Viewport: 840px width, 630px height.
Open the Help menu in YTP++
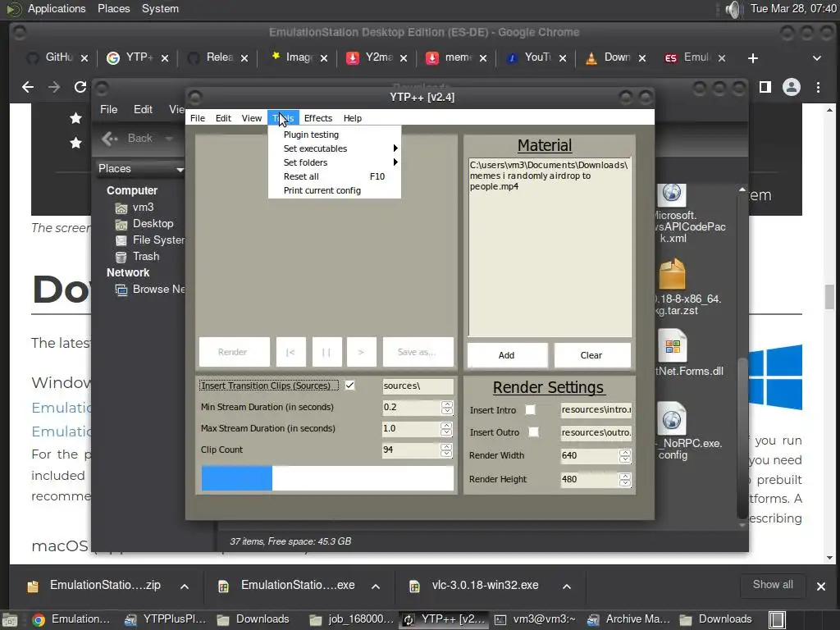point(353,118)
